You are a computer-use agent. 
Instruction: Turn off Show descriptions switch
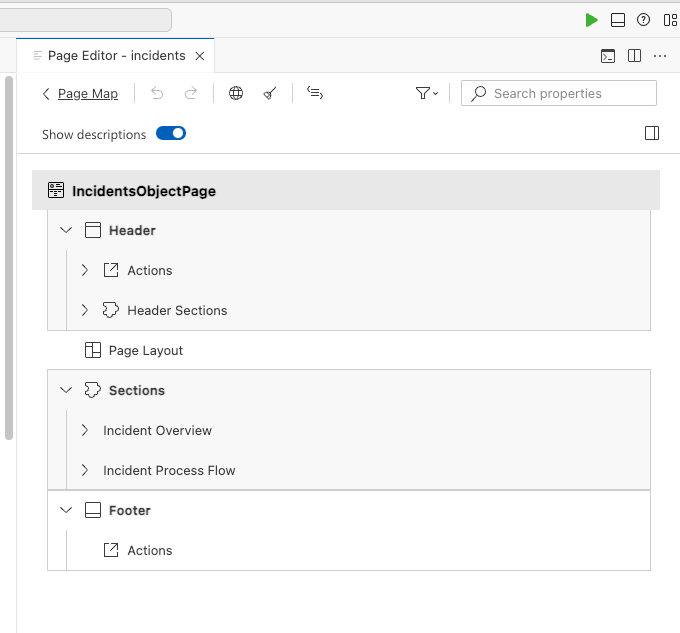pos(171,134)
